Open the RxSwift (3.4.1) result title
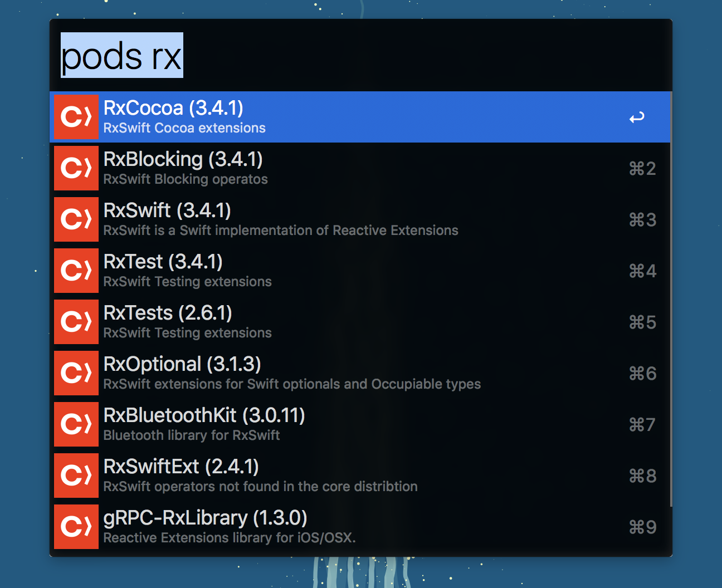 coord(167,210)
